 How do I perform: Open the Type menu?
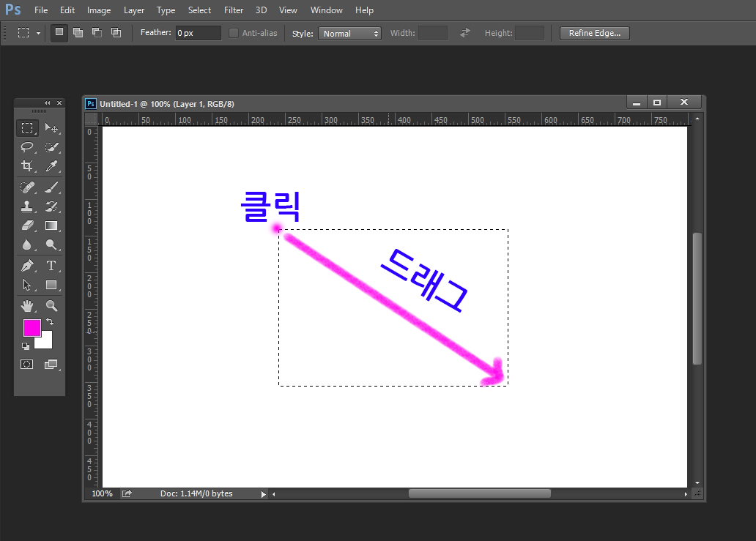pos(166,10)
